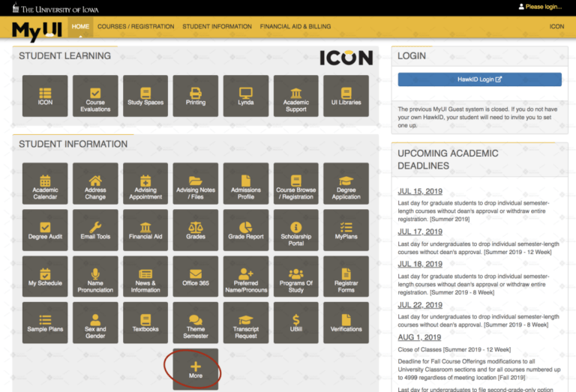Click the ICON link in the navigation bar
576x392 pixels.
556,26
